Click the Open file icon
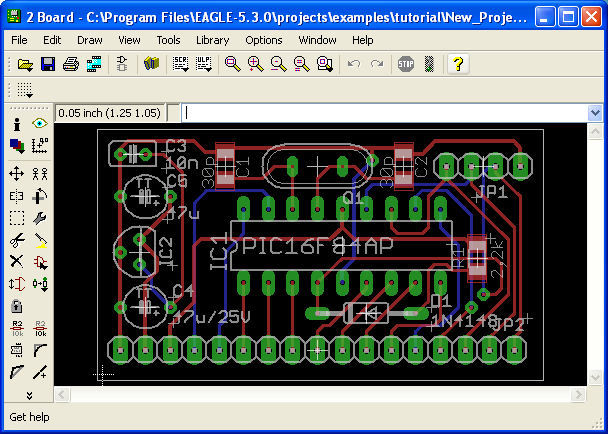The image size is (608, 434). pyautogui.click(x=26, y=64)
